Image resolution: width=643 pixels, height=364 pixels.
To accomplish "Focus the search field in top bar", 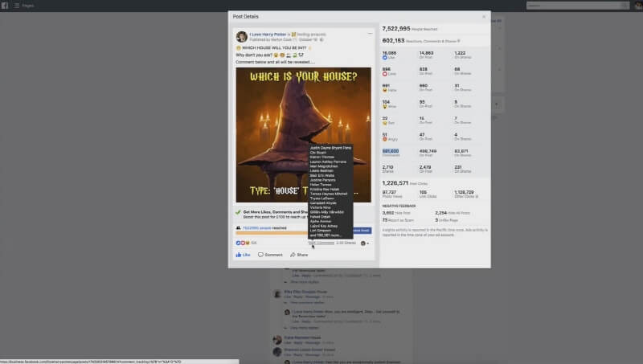I will point(577,6).
